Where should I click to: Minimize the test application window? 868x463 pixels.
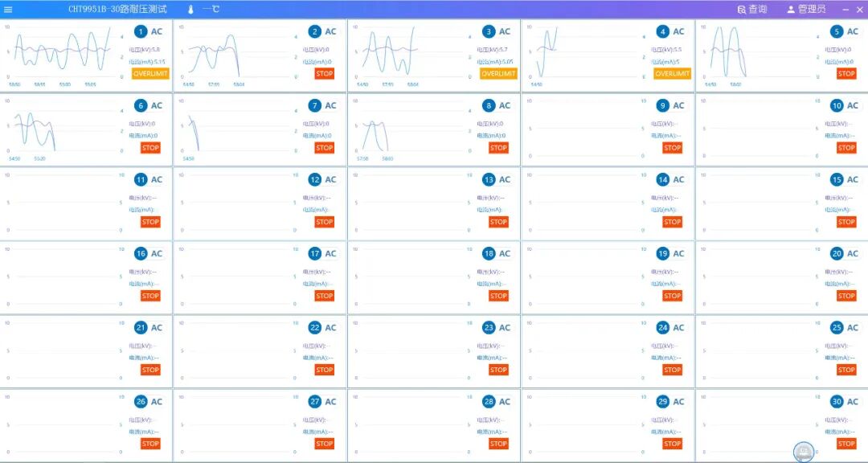(x=845, y=10)
